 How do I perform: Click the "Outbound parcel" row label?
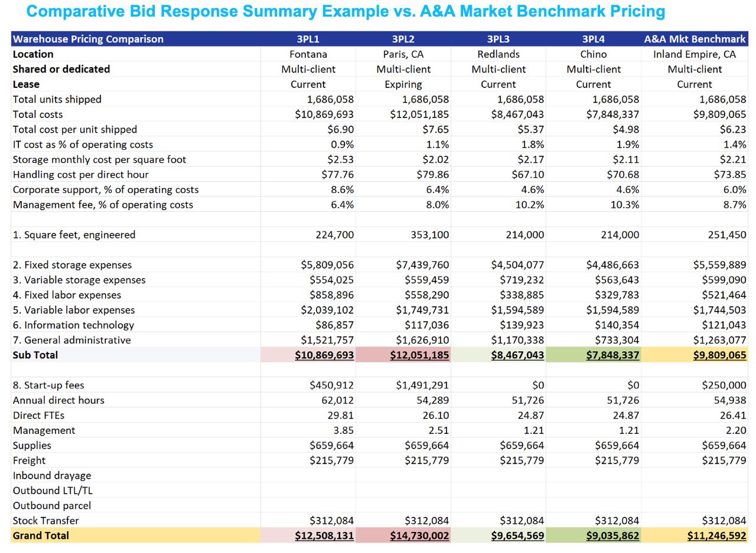52,506
